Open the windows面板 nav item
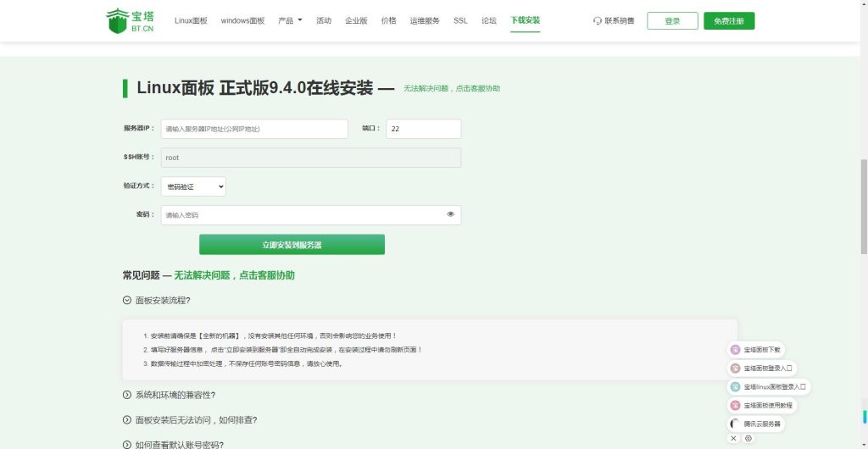Screen dimensions: 868x449 tap(242, 21)
